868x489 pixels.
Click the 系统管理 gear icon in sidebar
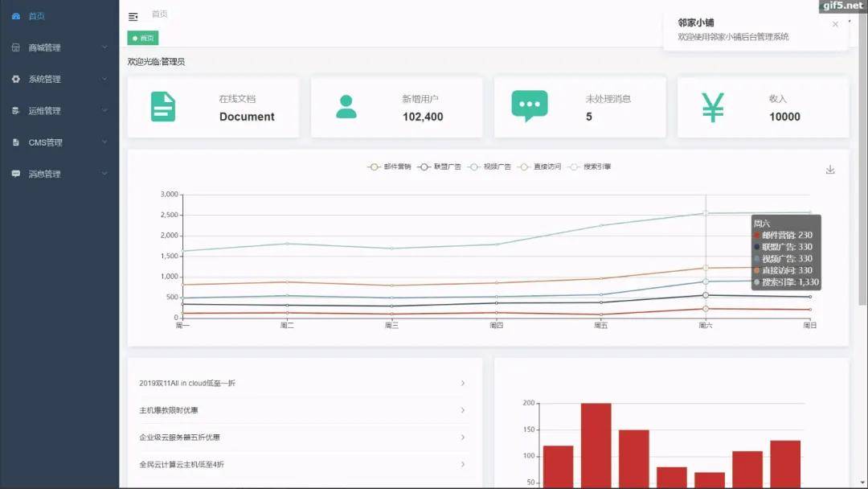point(16,79)
